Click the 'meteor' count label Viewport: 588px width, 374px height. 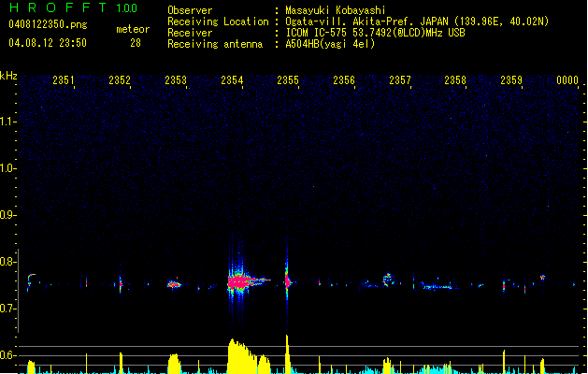(133, 29)
